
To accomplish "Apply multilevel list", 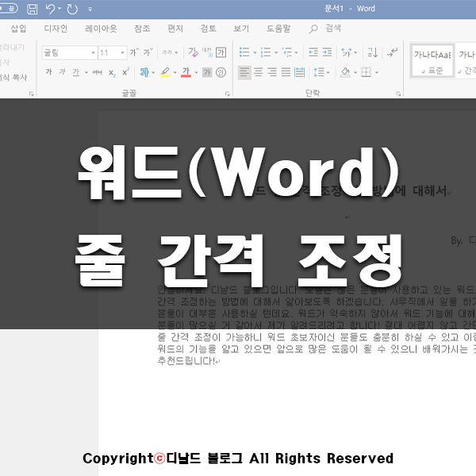I will (287, 52).
